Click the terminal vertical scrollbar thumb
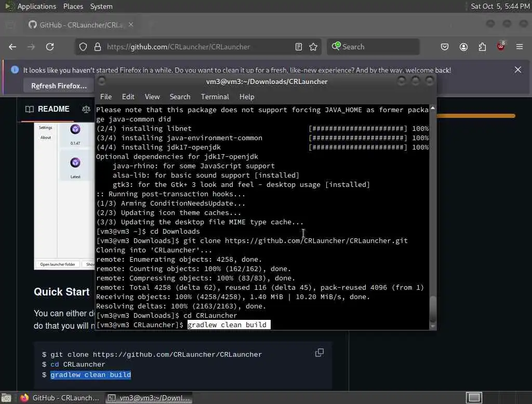 click(x=433, y=308)
